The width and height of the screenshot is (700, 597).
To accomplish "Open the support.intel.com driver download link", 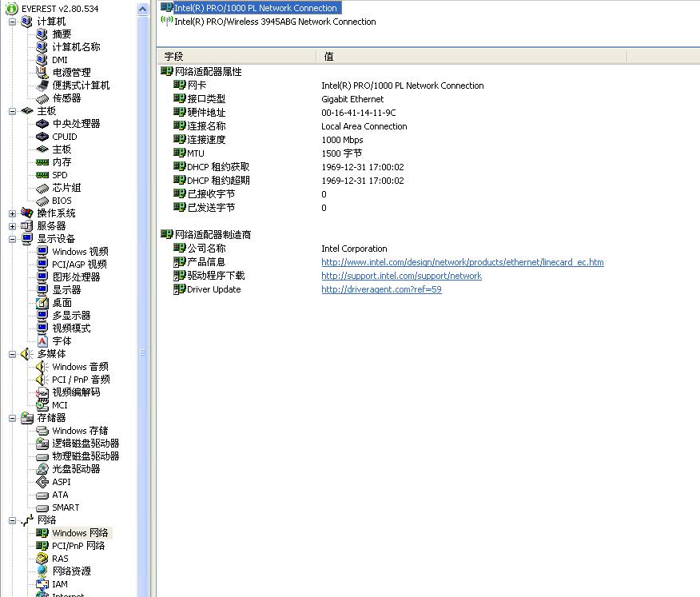I will (x=401, y=276).
